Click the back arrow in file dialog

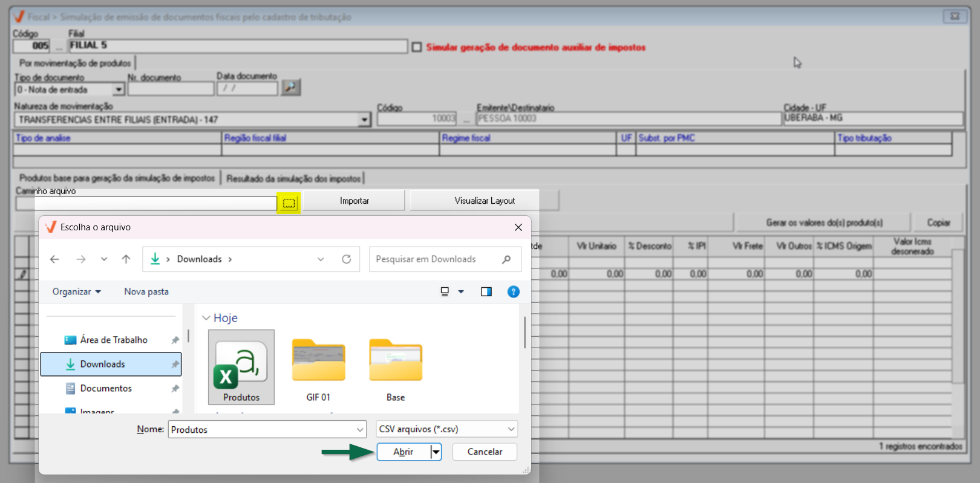(55, 259)
